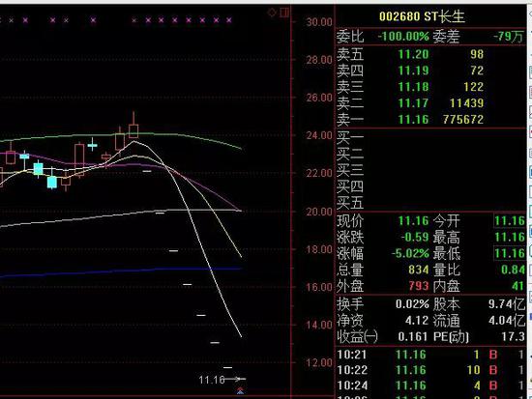Click the 卖二 volume 11439
Viewport: 532px width, 399px height.
point(467,103)
